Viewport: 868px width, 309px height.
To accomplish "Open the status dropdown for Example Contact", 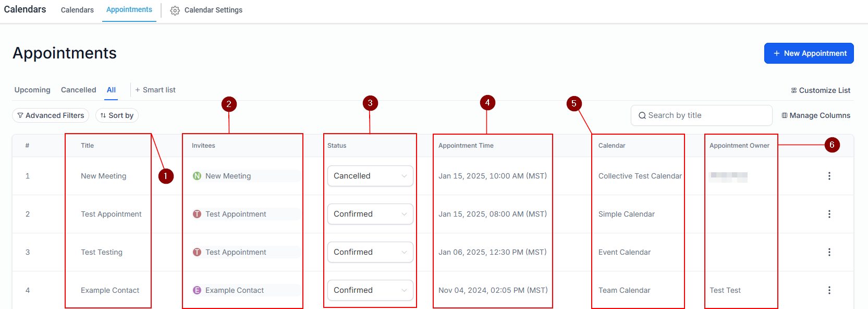I will pos(370,290).
